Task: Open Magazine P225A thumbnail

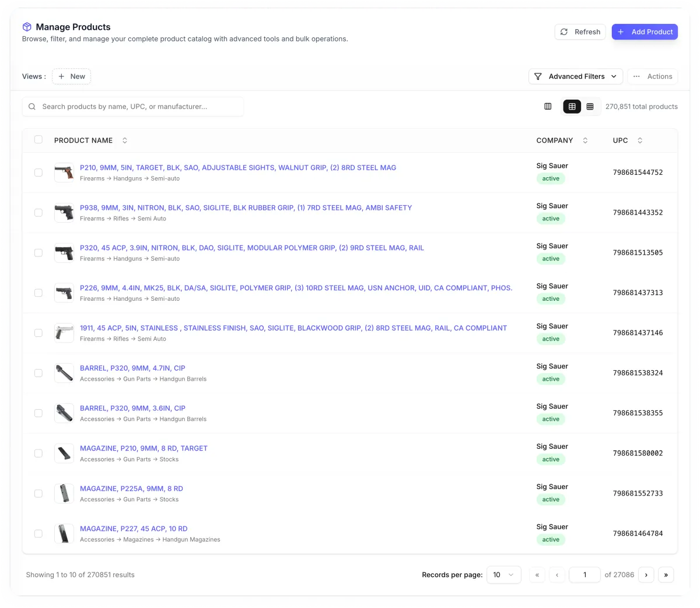Action: pyautogui.click(x=64, y=494)
